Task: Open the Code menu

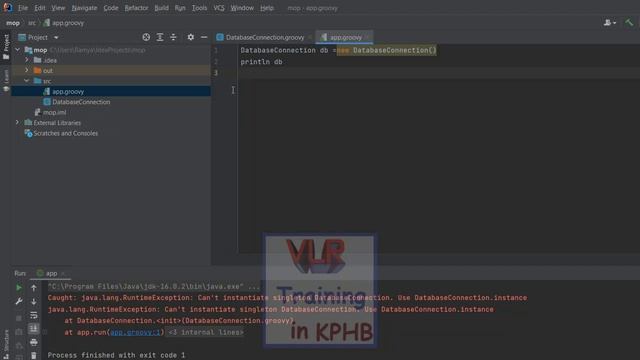Action: coord(111,8)
